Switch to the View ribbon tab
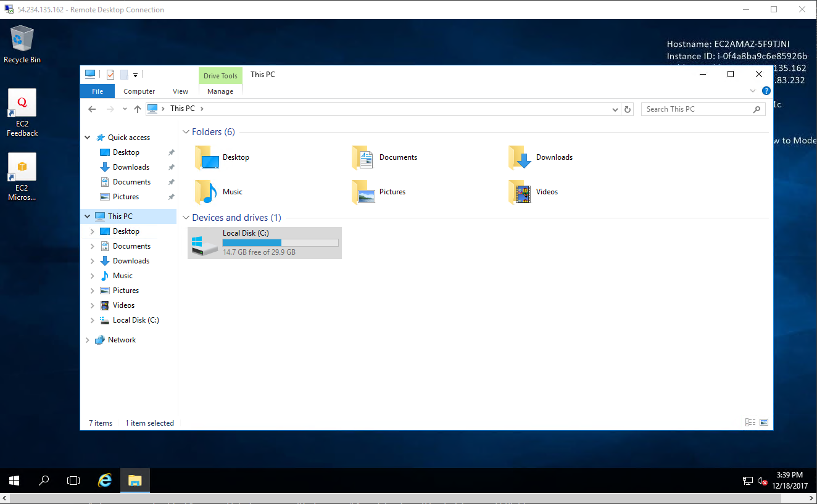 pyautogui.click(x=180, y=91)
